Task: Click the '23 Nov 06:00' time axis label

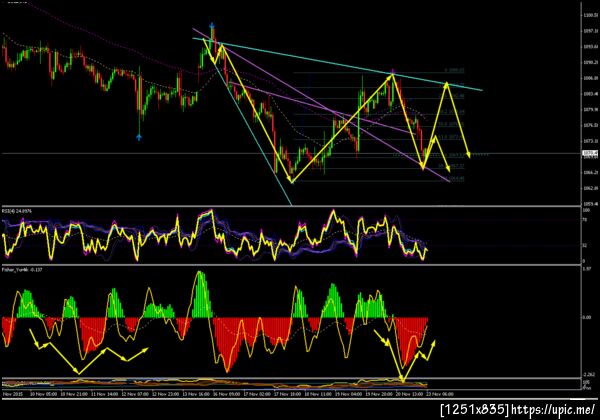Action: (440, 394)
